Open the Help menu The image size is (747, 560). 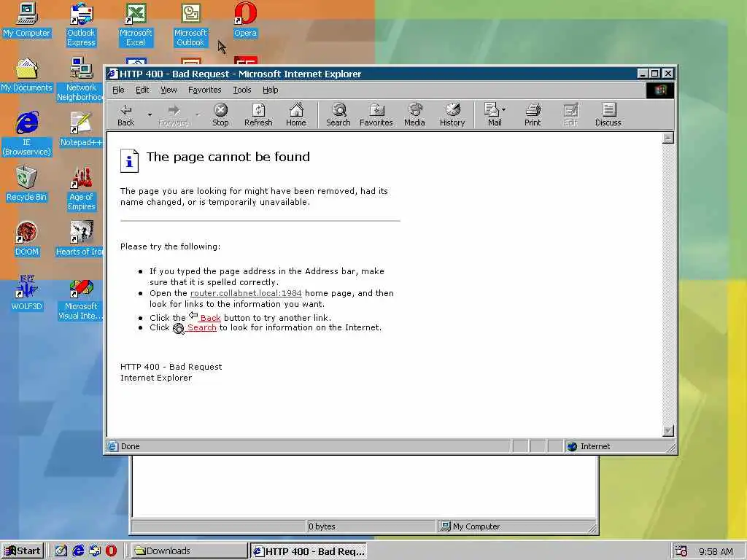tap(270, 90)
